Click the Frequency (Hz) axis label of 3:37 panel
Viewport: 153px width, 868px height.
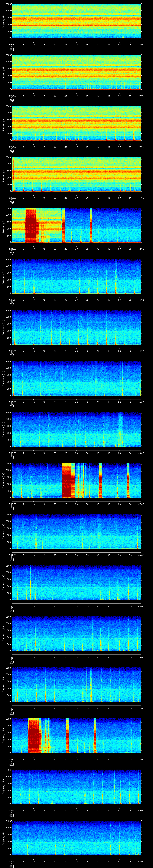[x=4, y=21]
